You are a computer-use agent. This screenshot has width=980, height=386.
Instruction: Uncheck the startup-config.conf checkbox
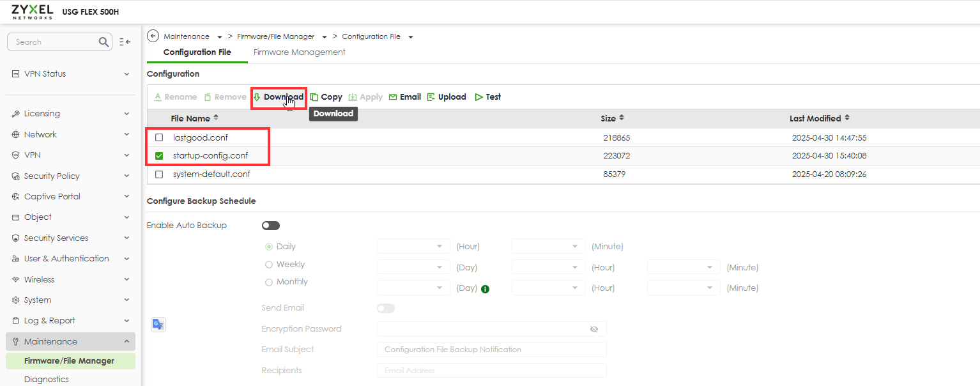(x=159, y=156)
